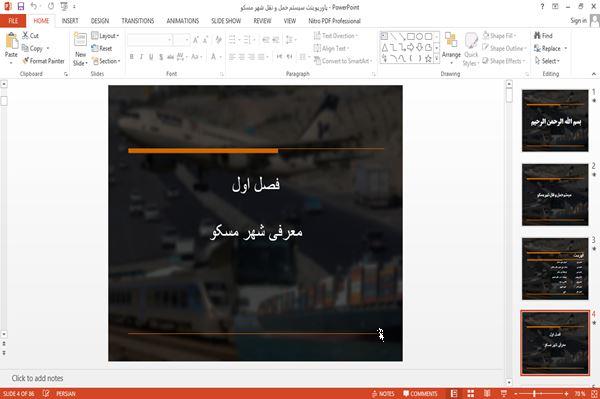Open the Design ribbon tab

point(100,21)
